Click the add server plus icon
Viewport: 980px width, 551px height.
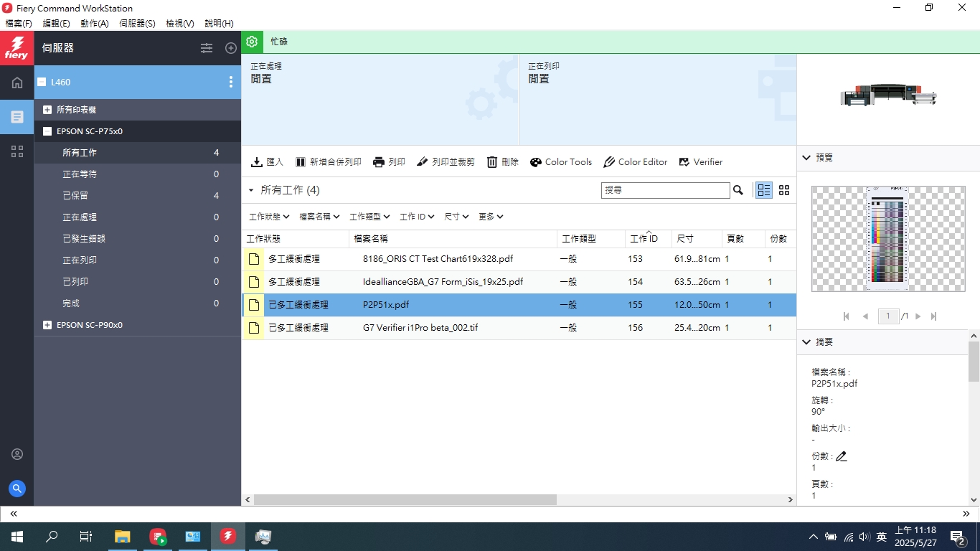pos(231,48)
